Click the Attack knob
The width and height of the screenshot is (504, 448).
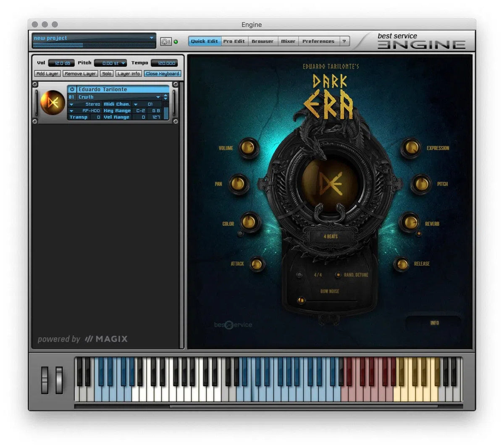(x=256, y=264)
